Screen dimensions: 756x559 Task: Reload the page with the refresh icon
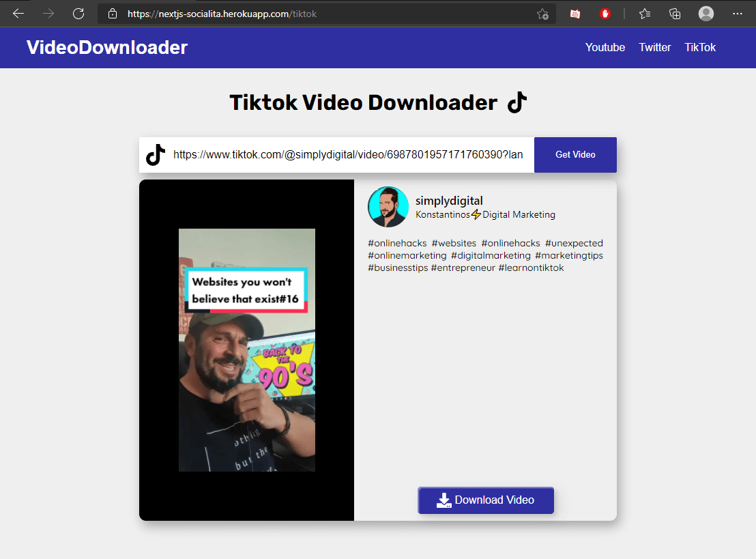[x=78, y=14]
